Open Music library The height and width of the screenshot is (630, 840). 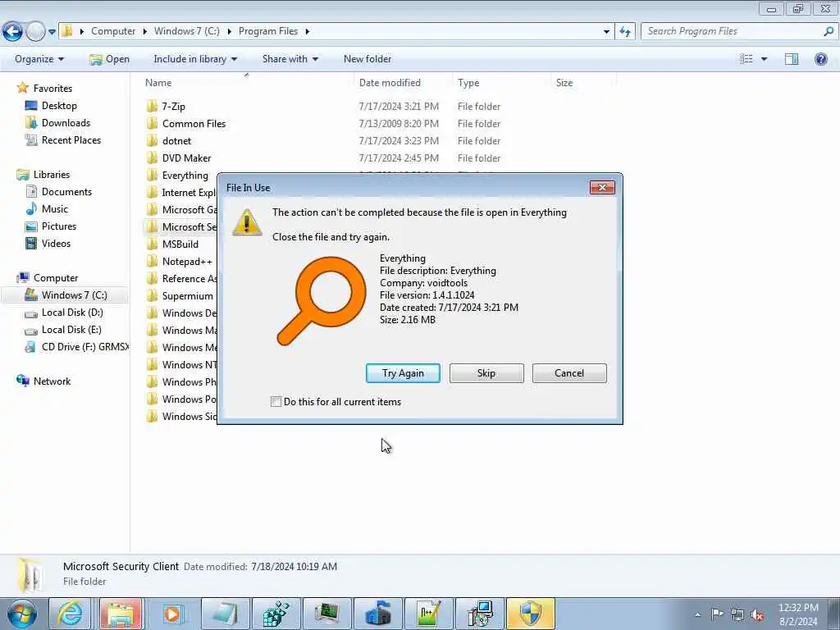(55, 209)
